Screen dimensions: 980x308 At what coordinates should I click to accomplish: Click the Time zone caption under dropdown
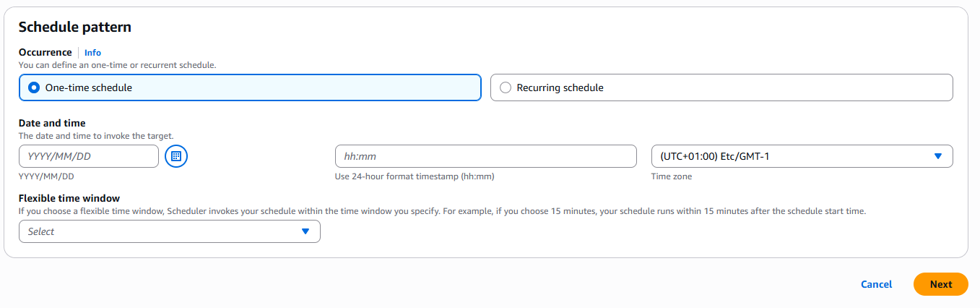click(671, 176)
